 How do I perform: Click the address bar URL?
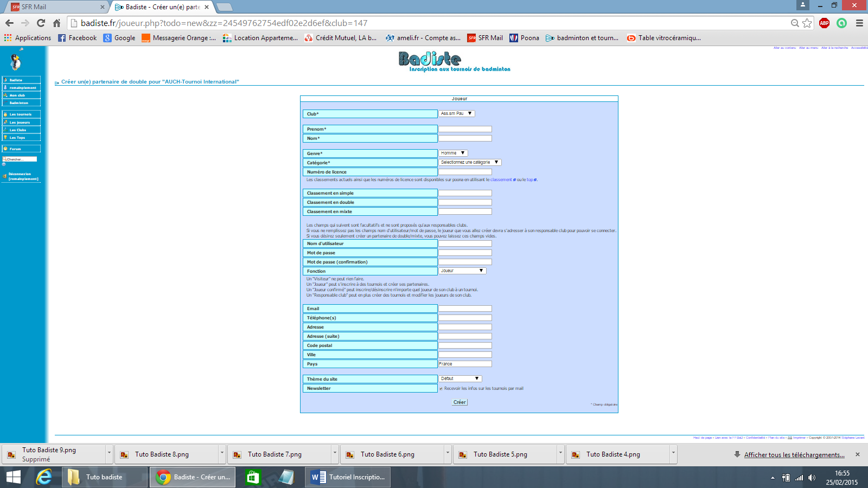[x=224, y=23]
